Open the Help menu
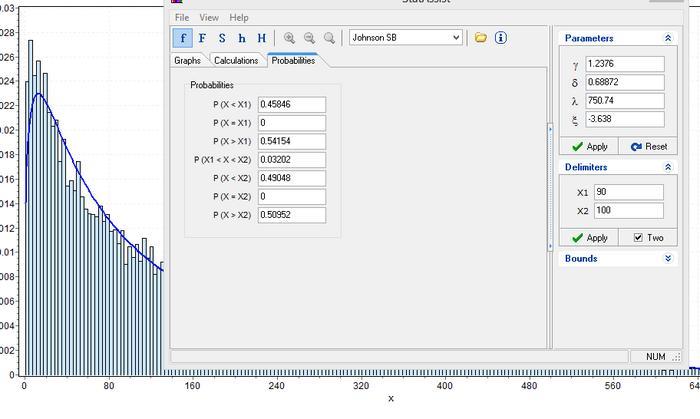Viewport: 700px width, 419px height. (x=239, y=17)
